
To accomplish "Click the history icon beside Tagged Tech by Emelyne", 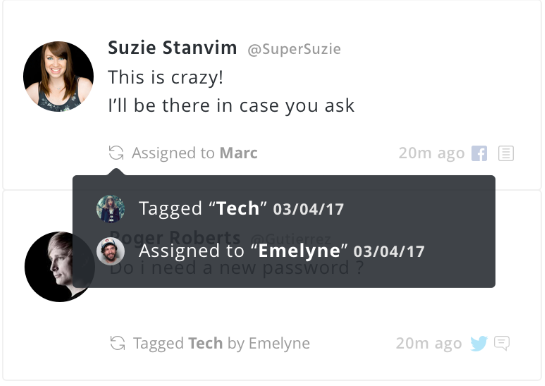I will (117, 343).
